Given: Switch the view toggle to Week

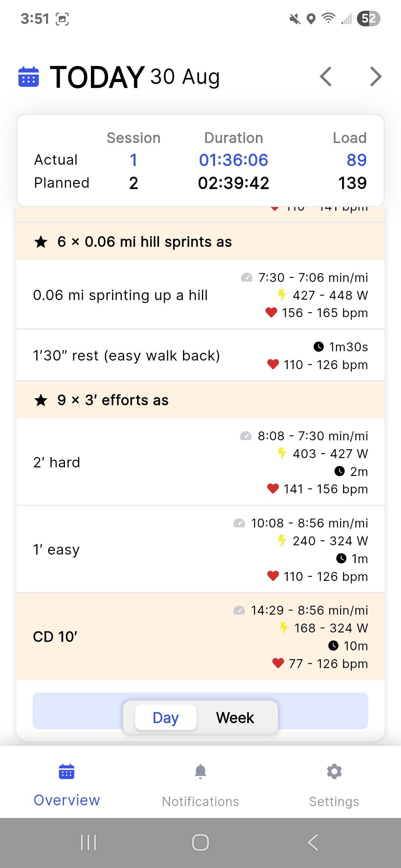Looking at the screenshot, I should pos(235,718).
